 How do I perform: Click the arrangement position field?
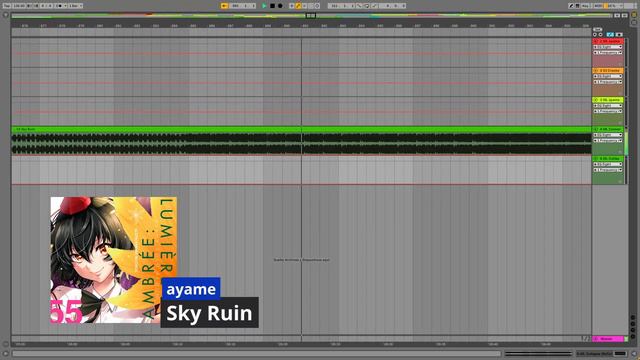[x=243, y=6]
